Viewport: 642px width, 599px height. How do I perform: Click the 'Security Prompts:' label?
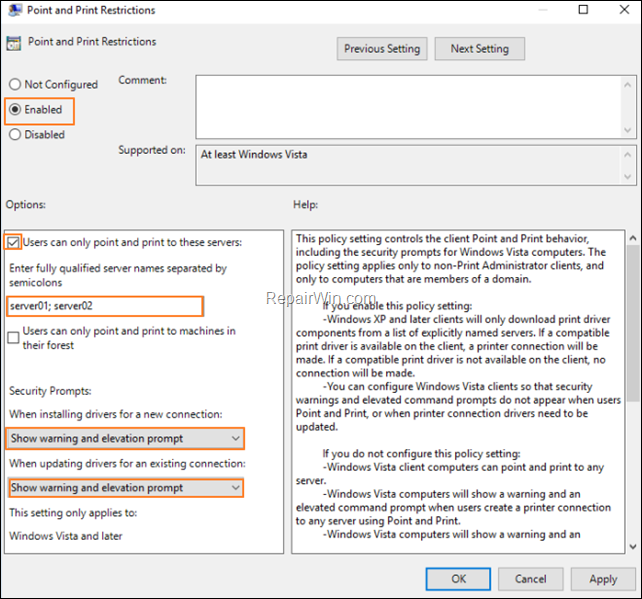click(50, 391)
